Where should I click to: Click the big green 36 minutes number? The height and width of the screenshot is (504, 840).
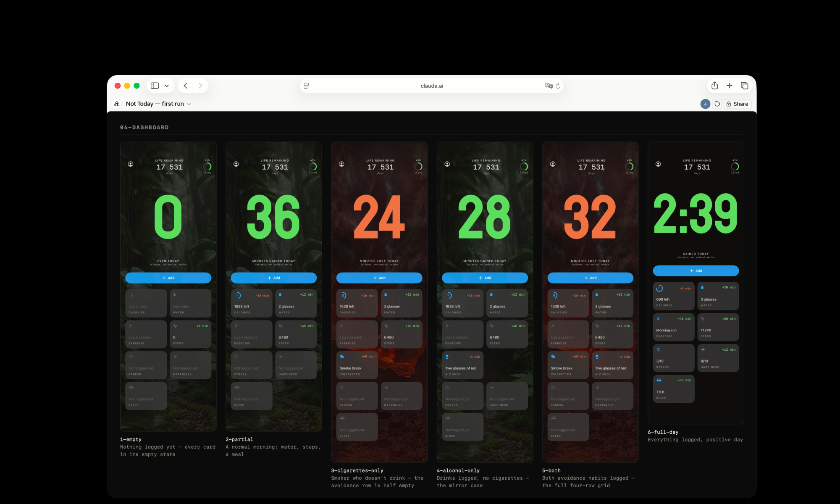point(273,217)
